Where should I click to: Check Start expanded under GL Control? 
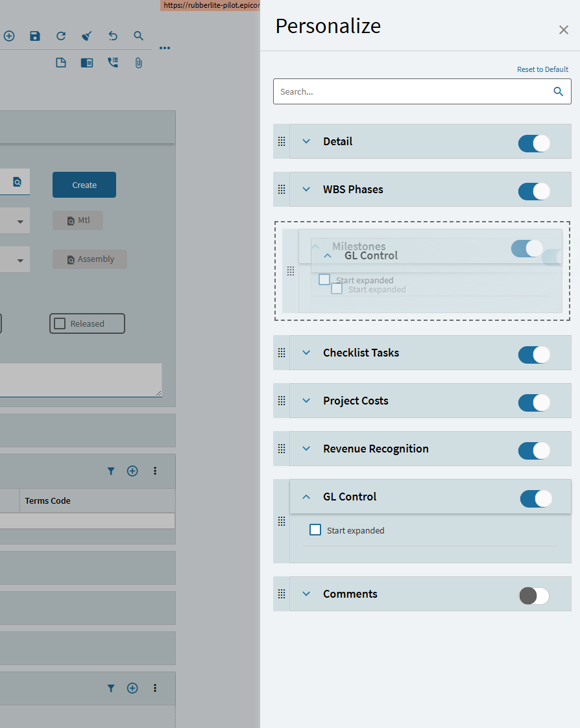(x=315, y=530)
